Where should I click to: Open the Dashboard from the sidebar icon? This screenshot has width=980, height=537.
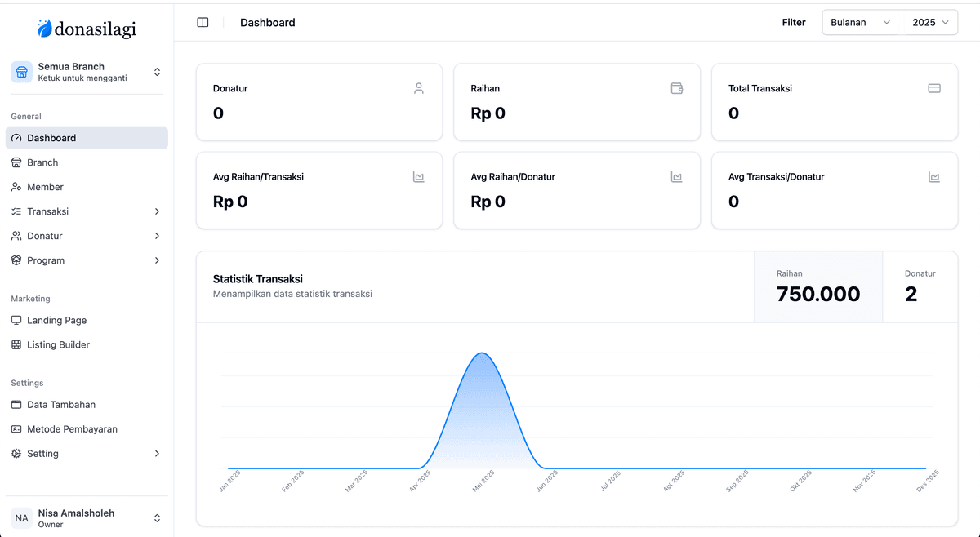tap(17, 137)
